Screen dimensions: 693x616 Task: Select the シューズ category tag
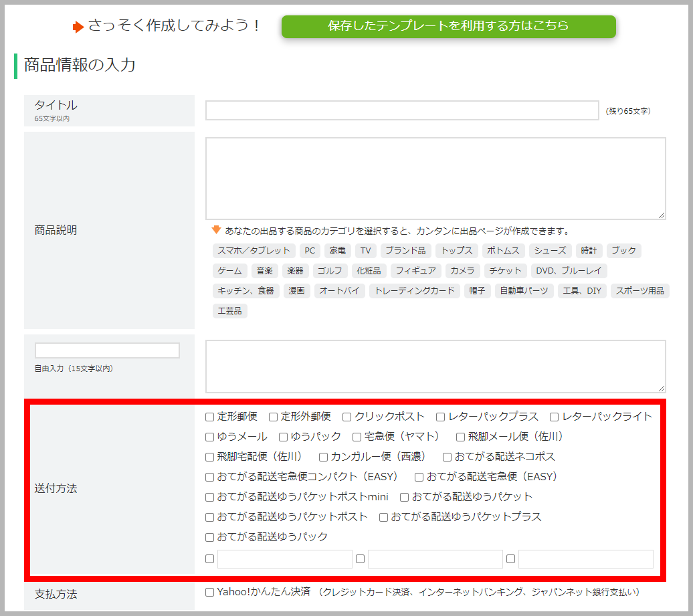click(551, 251)
